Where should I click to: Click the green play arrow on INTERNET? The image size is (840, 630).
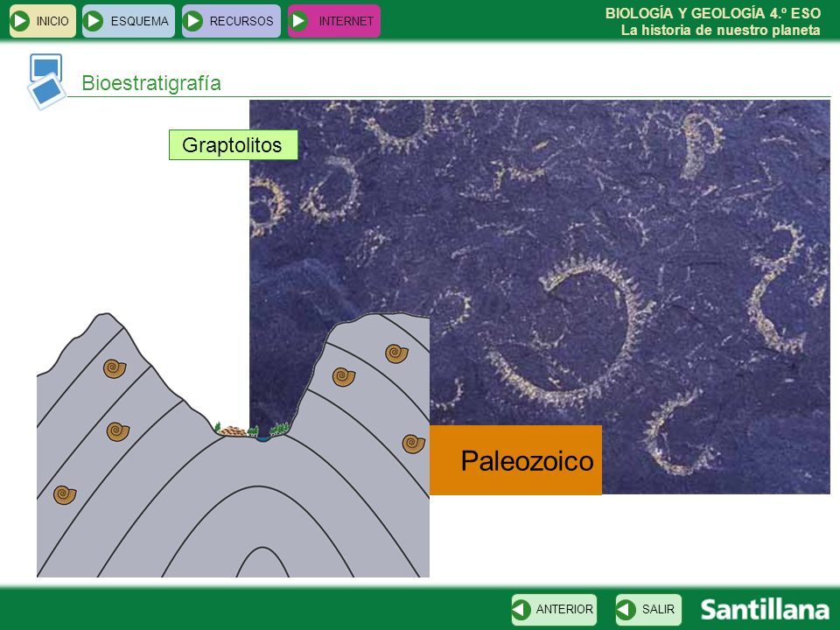click(298, 21)
